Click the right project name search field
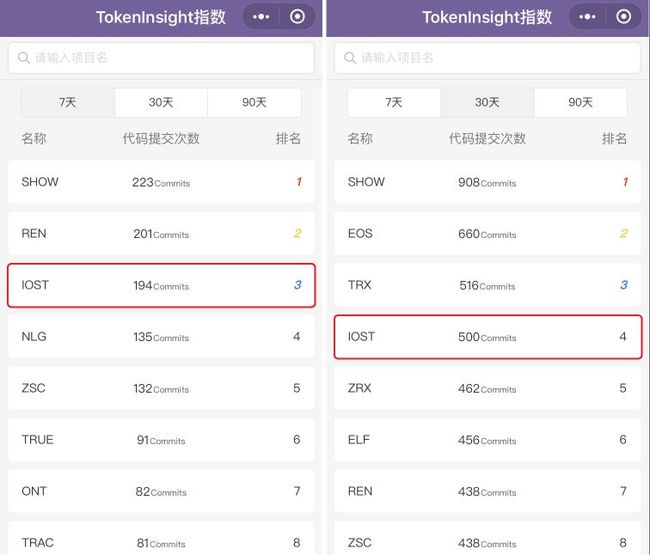The height and width of the screenshot is (555, 650). 488,58
